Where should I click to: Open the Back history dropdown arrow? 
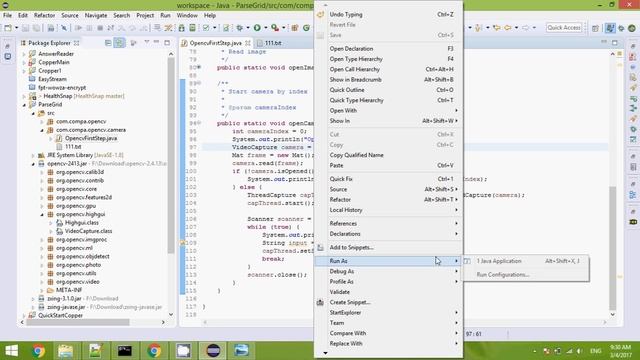[x=516, y=28]
